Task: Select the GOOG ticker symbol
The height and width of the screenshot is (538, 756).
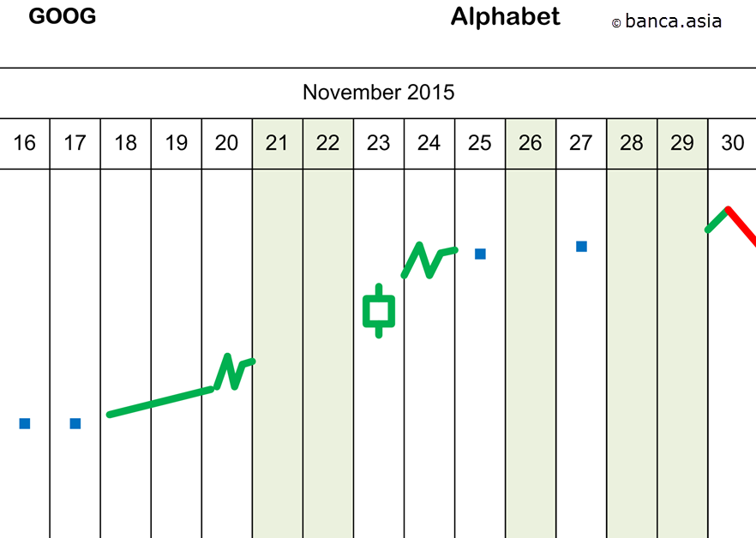Action: pyautogui.click(x=63, y=17)
